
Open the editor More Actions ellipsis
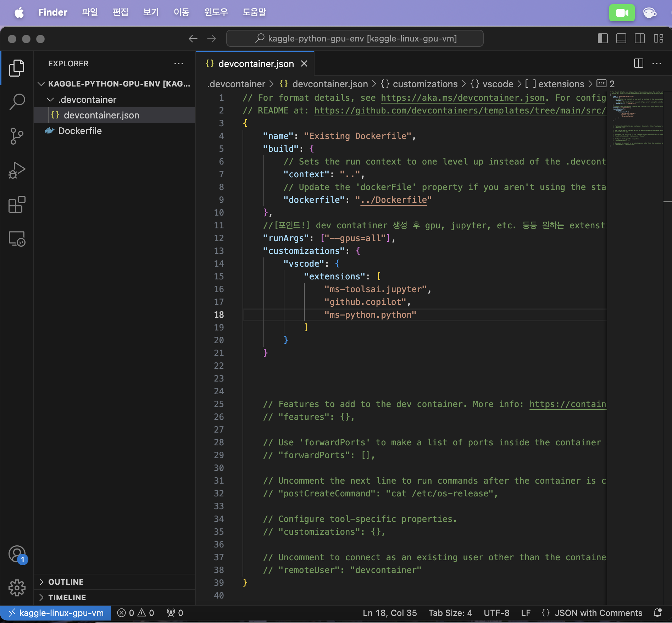(x=657, y=63)
